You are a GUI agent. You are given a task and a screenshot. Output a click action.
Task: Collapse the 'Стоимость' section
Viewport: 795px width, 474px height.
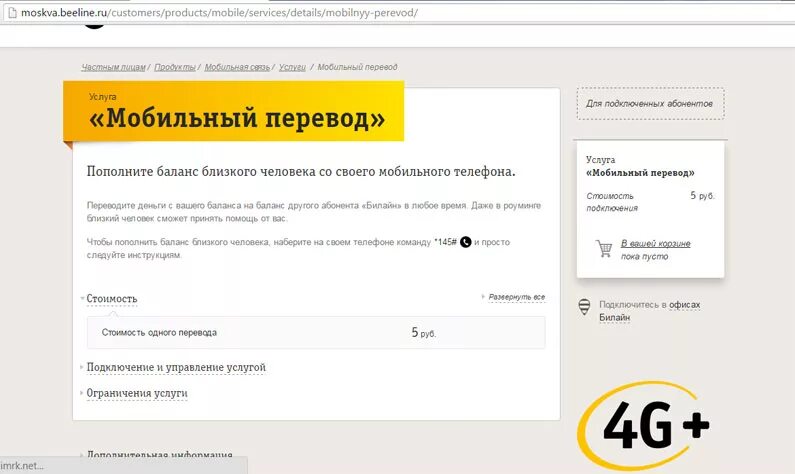tap(112, 299)
